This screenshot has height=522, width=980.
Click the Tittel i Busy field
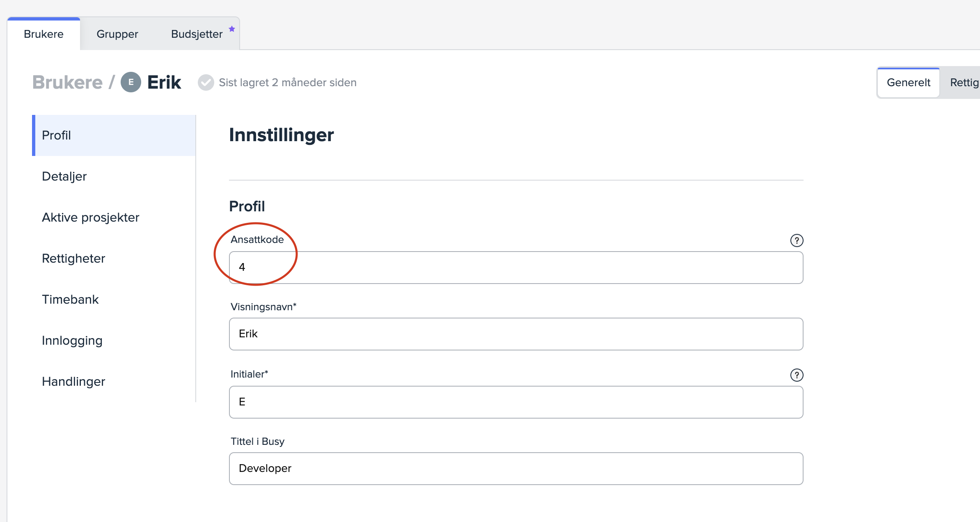click(x=516, y=469)
